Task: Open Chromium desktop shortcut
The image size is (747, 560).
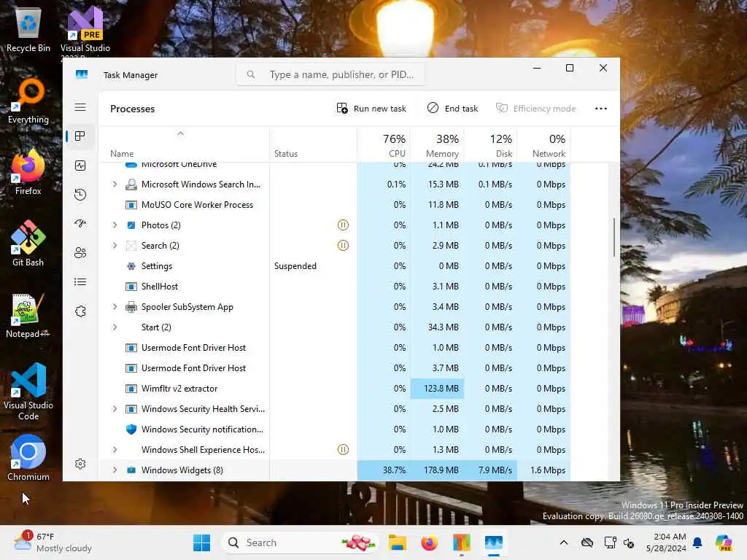Action: [28, 458]
